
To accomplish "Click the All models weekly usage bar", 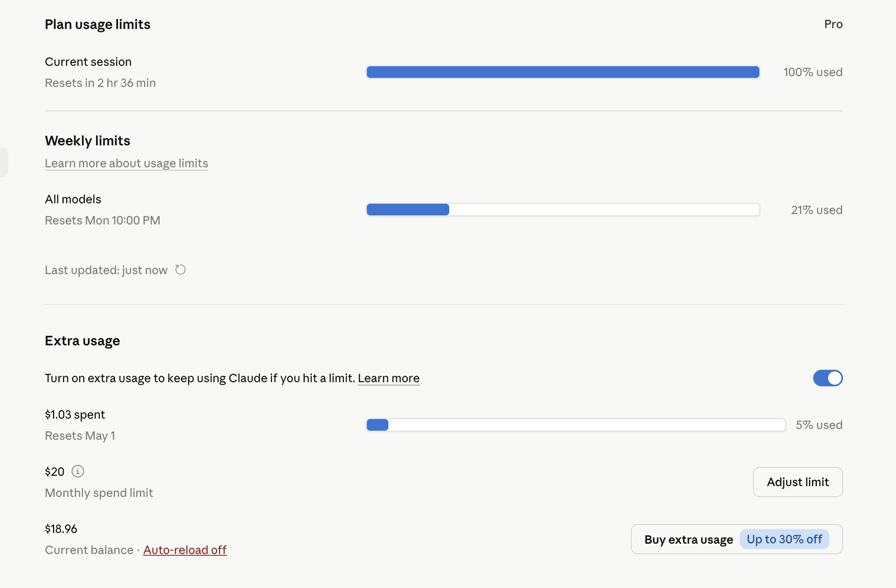I will tap(563, 210).
